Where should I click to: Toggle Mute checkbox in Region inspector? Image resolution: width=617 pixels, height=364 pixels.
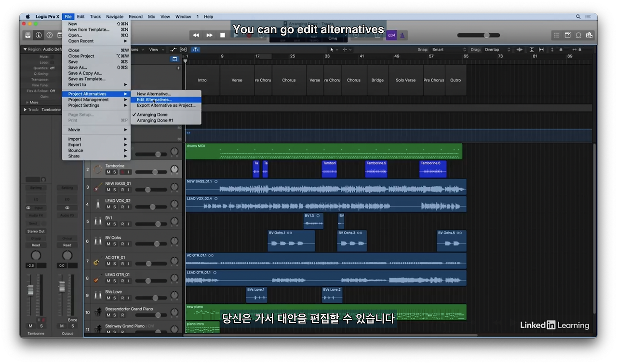(52, 57)
